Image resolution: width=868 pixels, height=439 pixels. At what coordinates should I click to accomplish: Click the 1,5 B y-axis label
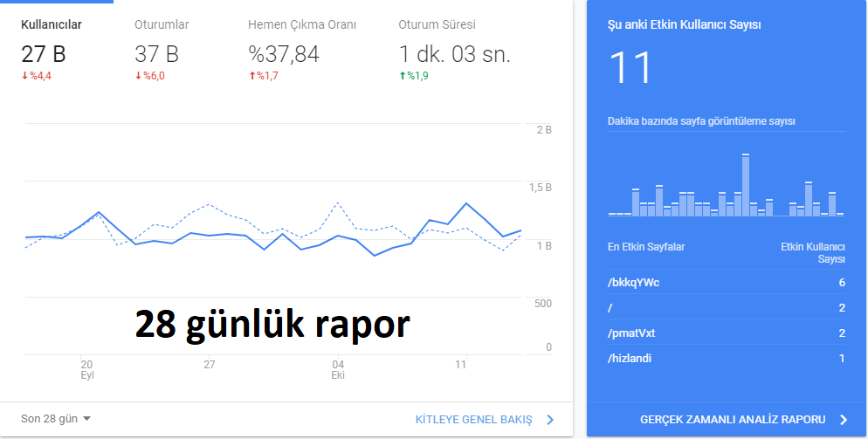(x=541, y=188)
